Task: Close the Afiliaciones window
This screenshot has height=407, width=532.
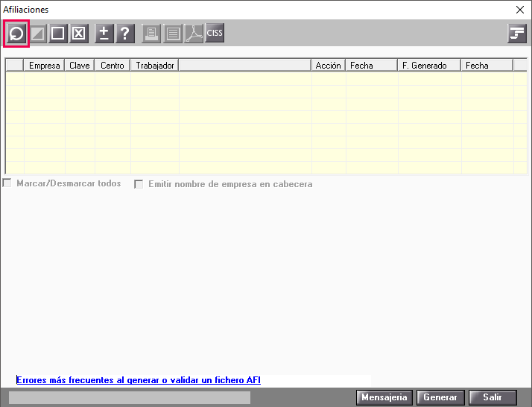Action: point(520,10)
